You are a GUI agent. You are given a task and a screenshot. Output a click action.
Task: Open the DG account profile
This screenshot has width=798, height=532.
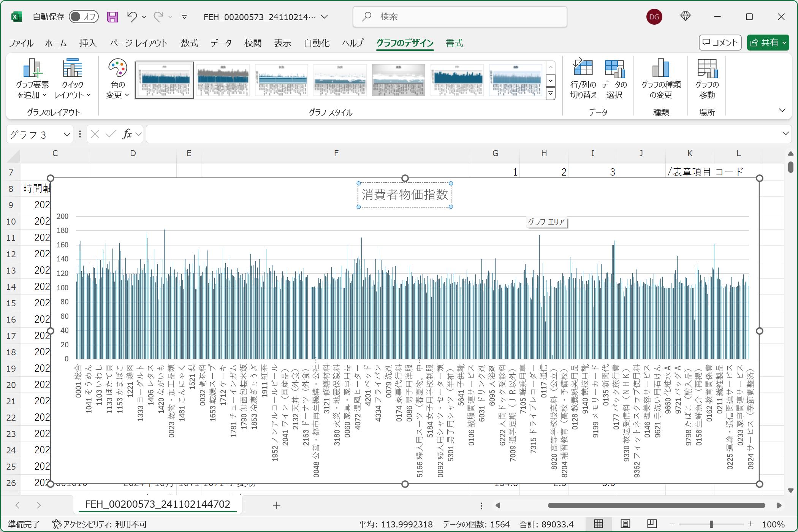[654, 17]
